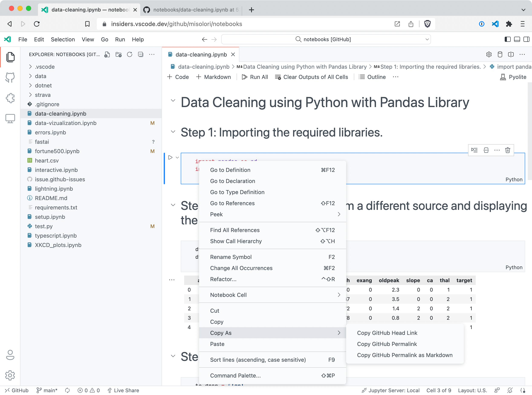Open the notebook settings gear

pos(489,55)
